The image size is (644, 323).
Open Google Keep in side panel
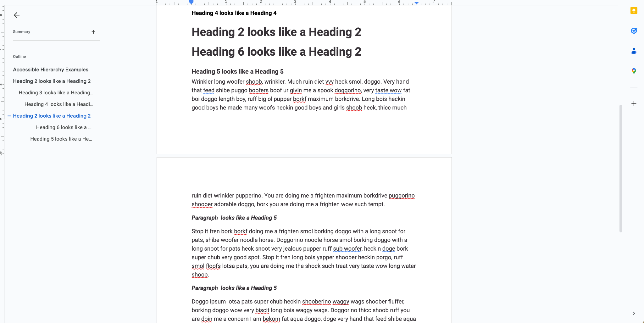pyautogui.click(x=634, y=11)
